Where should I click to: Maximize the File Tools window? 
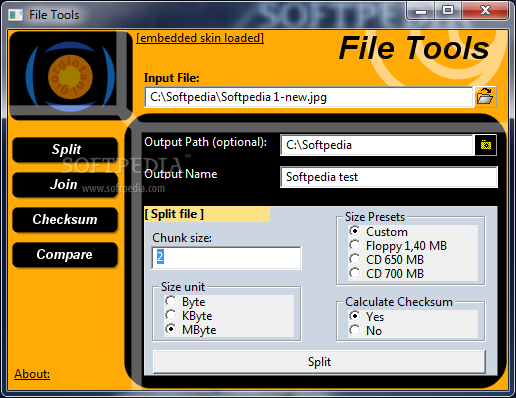pos(448,10)
